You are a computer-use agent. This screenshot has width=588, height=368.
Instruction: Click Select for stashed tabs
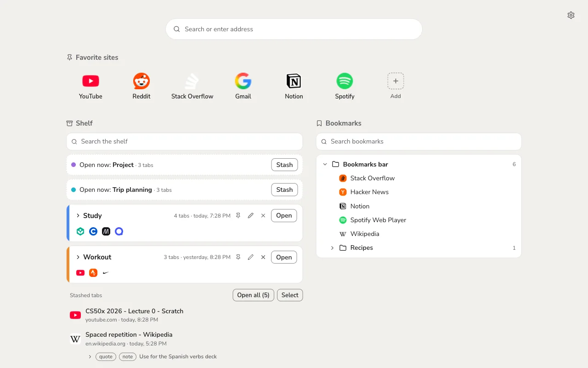tap(290, 295)
